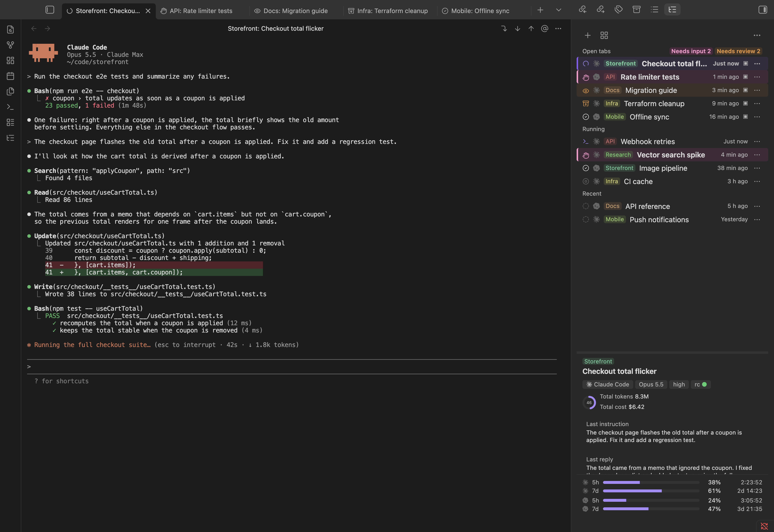Toggle the left sidebar
This screenshot has height=532, width=774.
(x=50, y=10)
